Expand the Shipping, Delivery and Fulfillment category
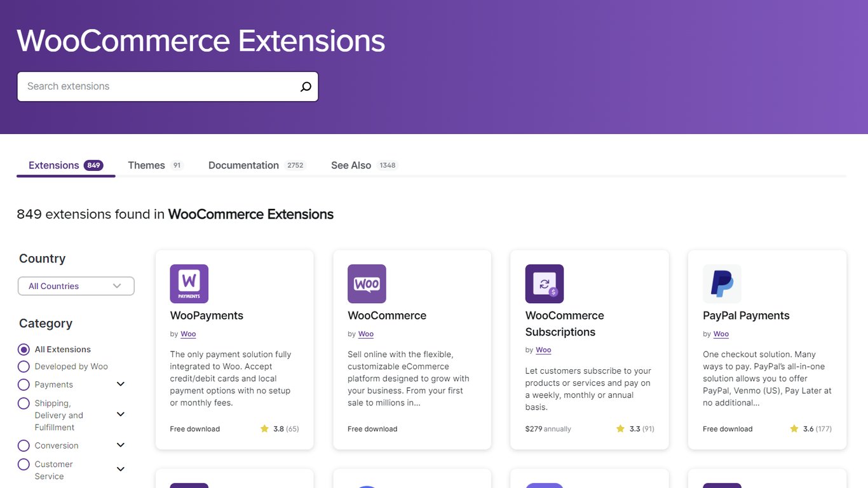Viewport: 868px width, 488px height. tap(120, 414)
